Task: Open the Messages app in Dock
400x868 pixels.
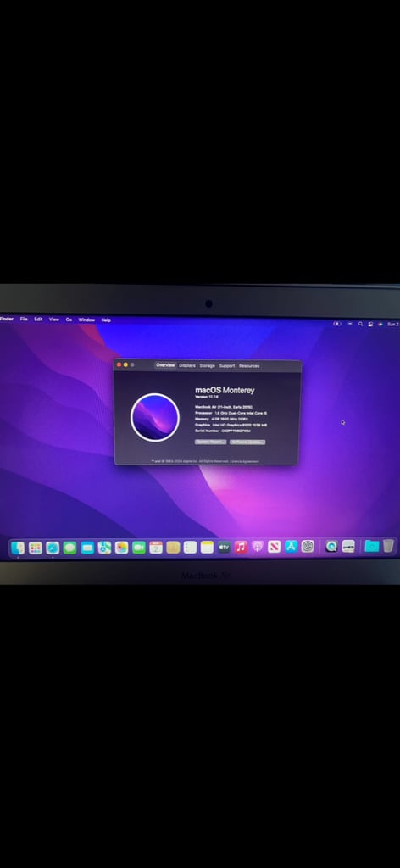Action: click(69, 548)
